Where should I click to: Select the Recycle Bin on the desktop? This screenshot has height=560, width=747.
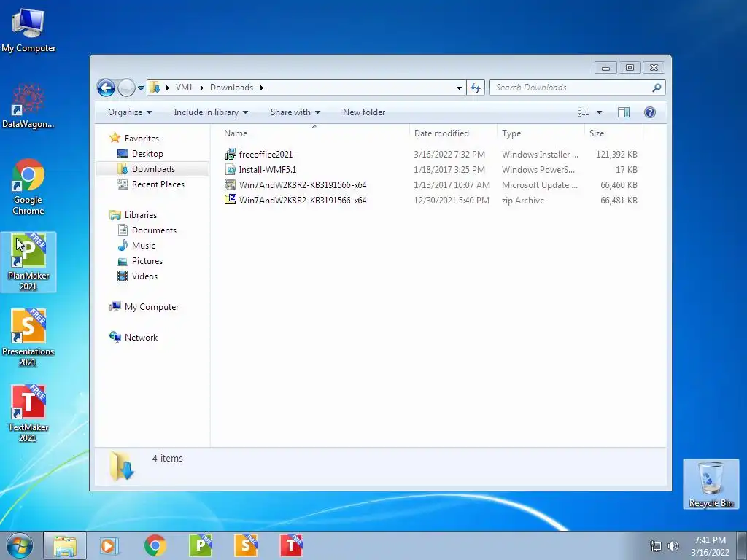(x=711, y=484)
